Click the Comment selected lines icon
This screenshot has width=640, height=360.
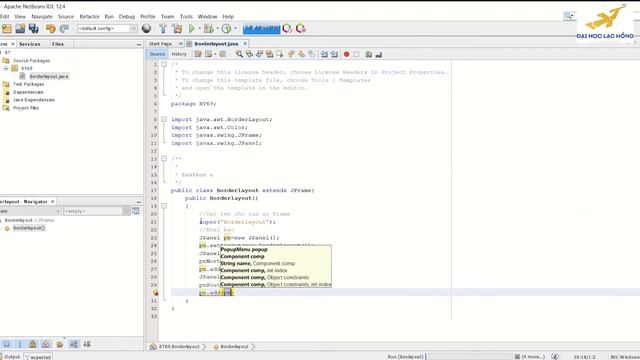369,54
